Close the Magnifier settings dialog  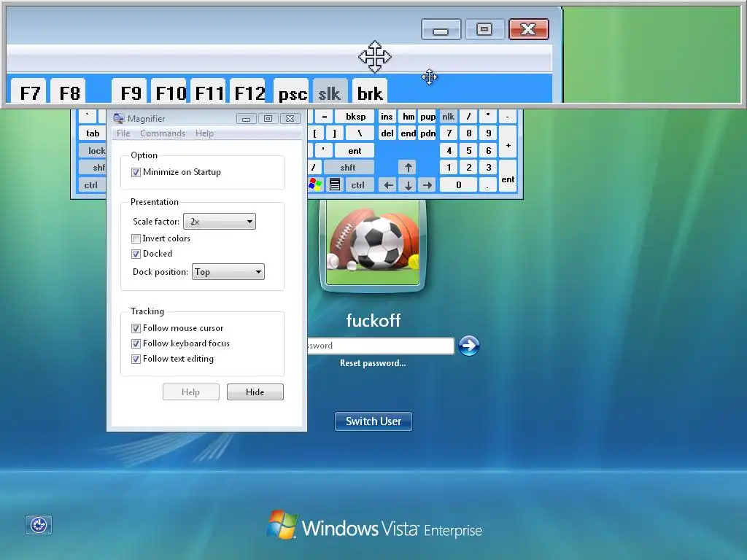point(290,119)
